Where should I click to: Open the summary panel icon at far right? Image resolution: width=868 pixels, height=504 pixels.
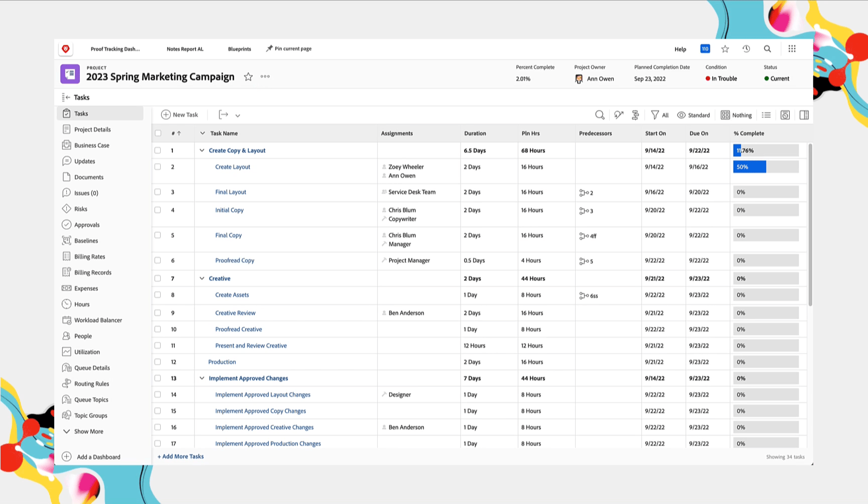pyautogui.click(x=804, y=115)
